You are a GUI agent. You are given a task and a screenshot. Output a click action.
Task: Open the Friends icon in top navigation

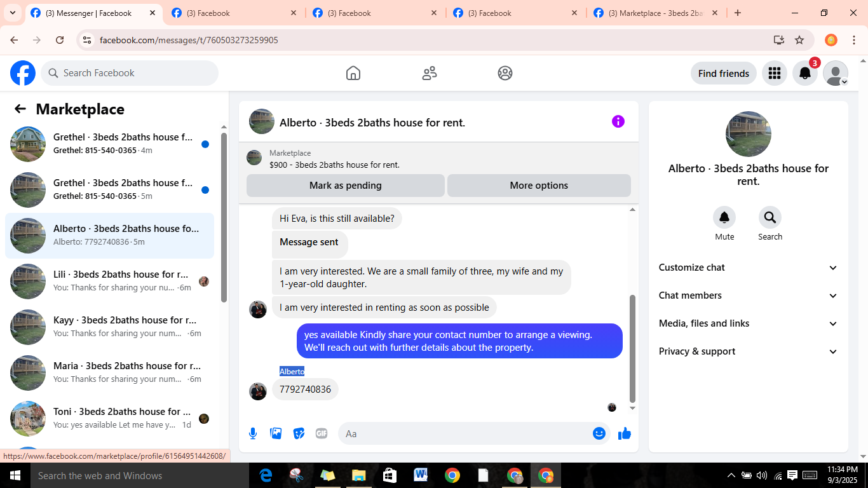pyautogui.click(x=430, y=73)
